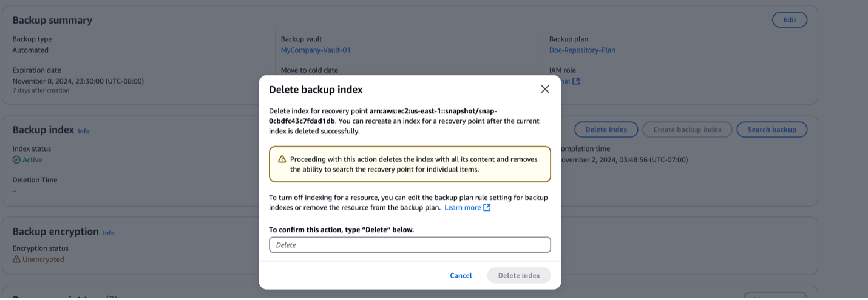
Task: Click the Automated backup type value
Action: [x=30, y=50]
